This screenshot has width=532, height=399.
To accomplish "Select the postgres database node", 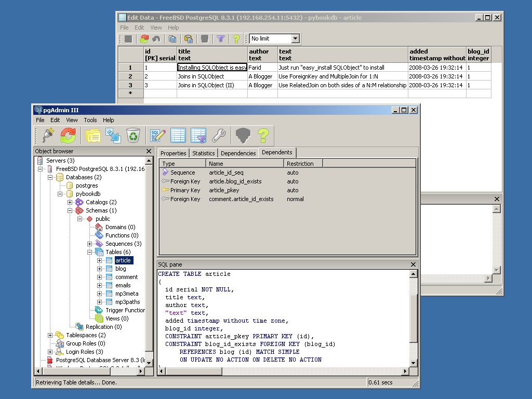I will point(87,185).
